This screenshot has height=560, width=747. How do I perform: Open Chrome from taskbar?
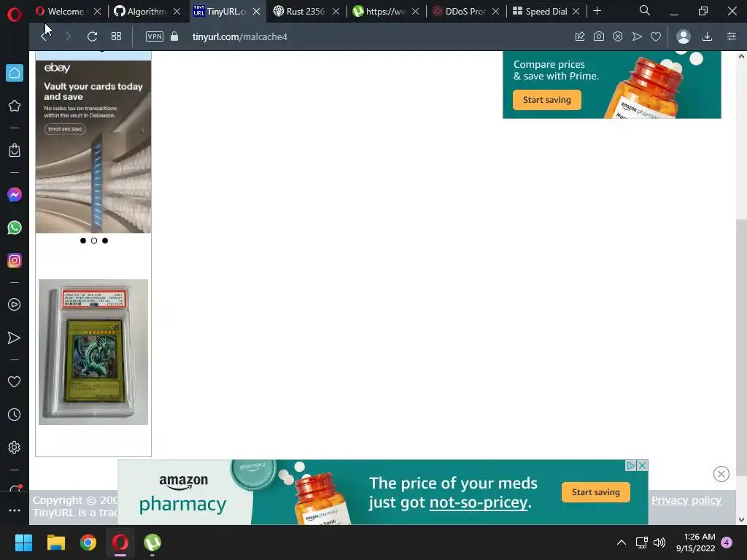88,542
